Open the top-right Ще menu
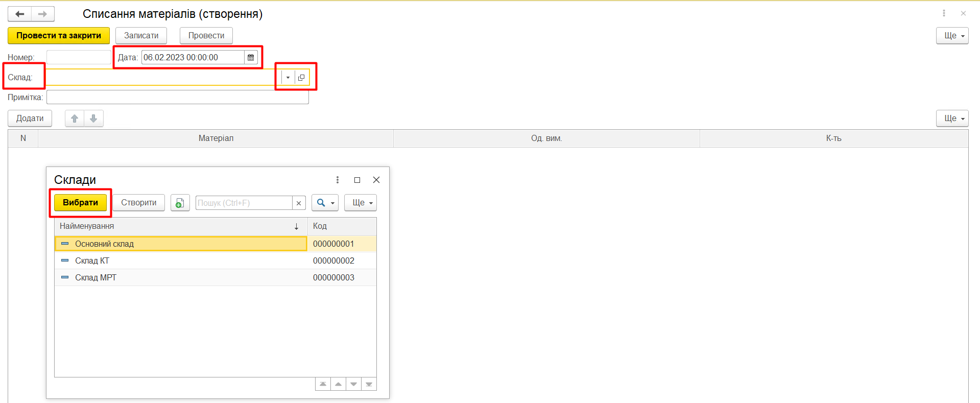This screenshot has width=980, height=403. 952,36
